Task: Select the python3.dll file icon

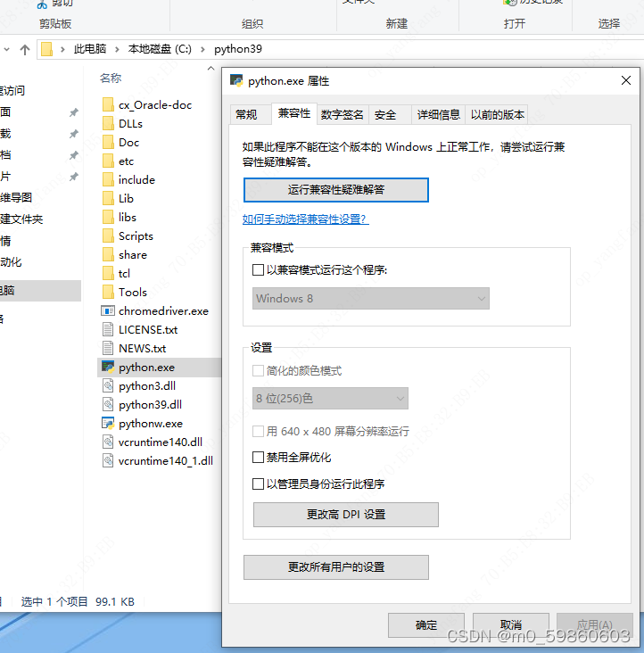Action: point(108,386)
